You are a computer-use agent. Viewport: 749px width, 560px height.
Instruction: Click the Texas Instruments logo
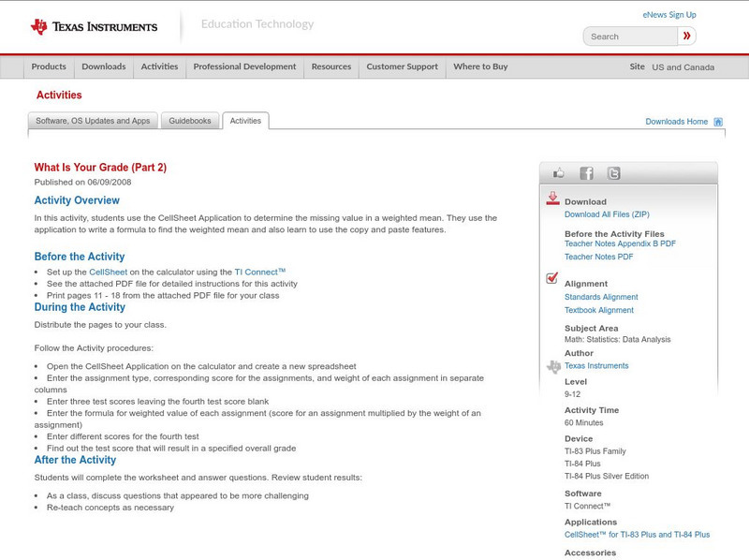[94, 25]
